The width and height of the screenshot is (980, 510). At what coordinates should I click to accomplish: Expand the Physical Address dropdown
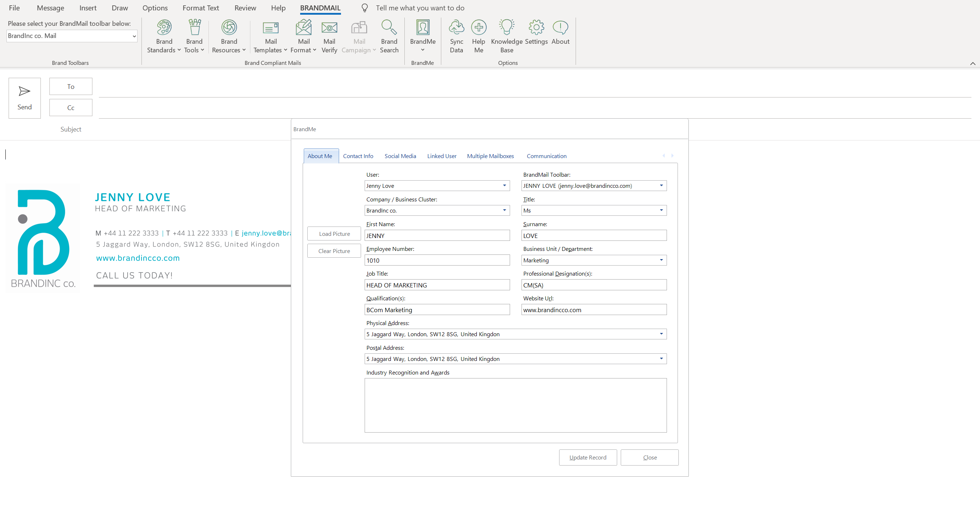click(x=661, y=334)
